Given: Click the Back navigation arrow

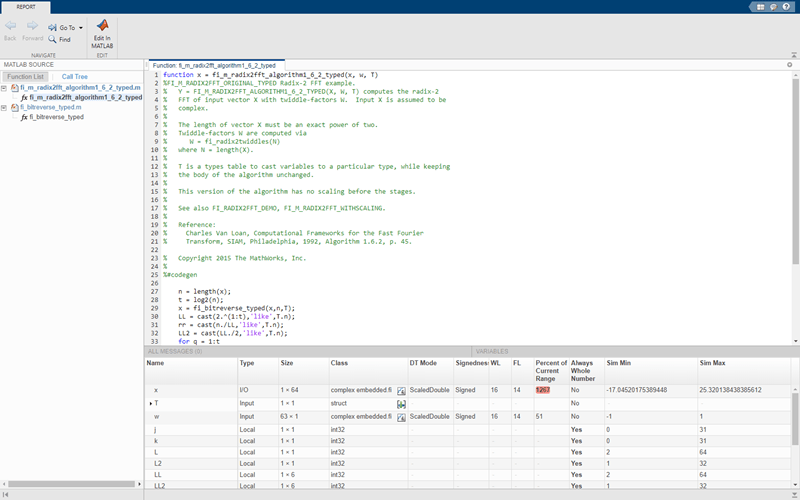Looking at the screenshot, I should tap(10, 27).
